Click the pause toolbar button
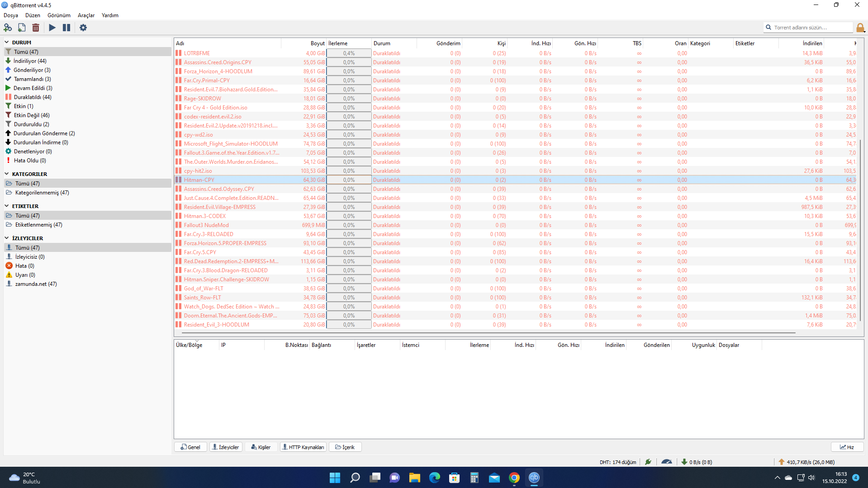The height and width of the screenshot is (488, 868). click(x=66, y=28)
